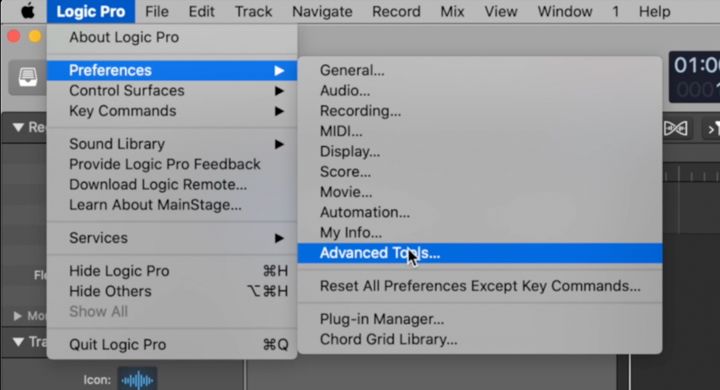This screenshot has width=720, height=390.
Task: Open the Track menu in menu bar
Action: pyautogui.click(x=253, y=11)
